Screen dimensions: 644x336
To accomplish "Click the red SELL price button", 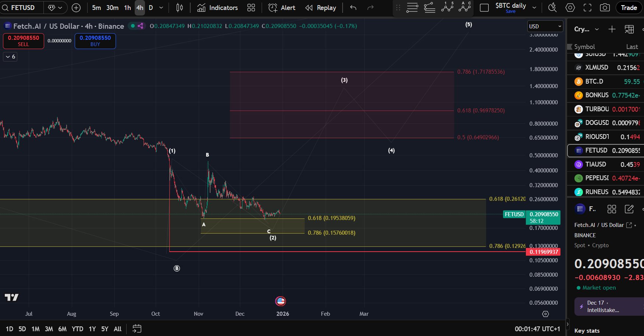I will coord(24,41).
